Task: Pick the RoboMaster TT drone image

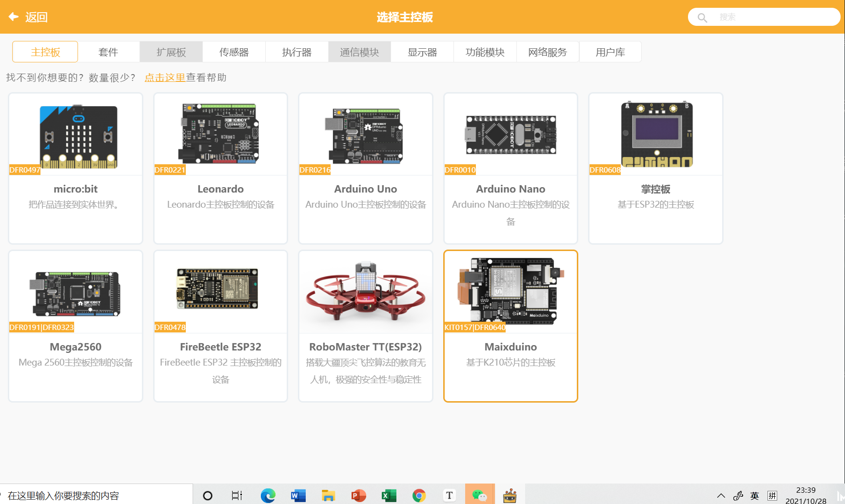Action: pyautogui.click(x=366, y=291)
